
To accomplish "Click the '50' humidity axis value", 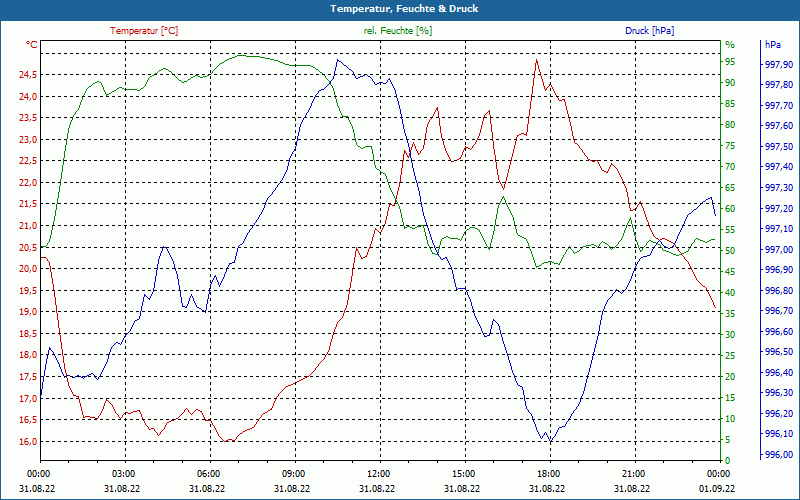I will 730,251.
